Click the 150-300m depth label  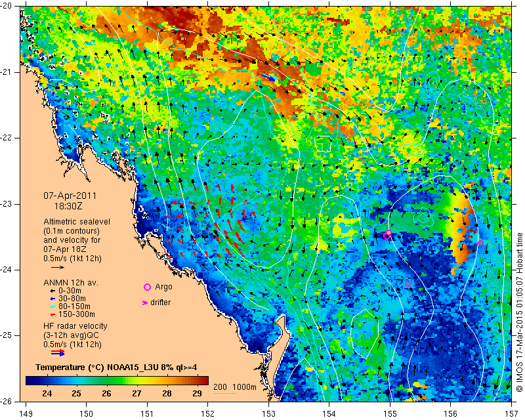(x=77, y=314)
